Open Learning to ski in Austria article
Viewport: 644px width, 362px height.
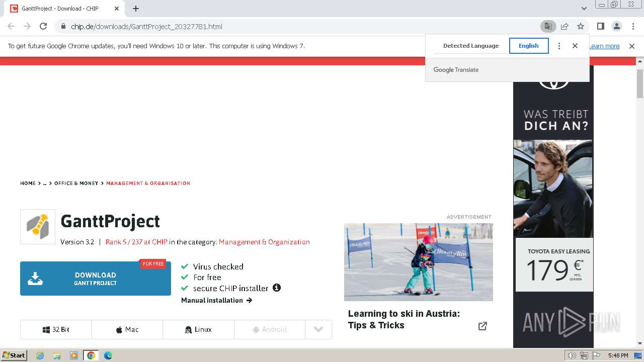click(404, 319)
